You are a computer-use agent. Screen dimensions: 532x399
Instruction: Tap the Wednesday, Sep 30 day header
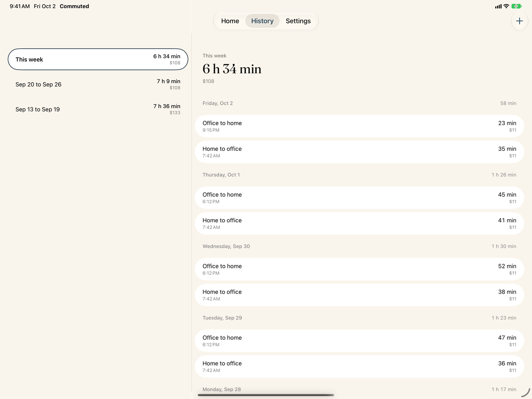226,246
